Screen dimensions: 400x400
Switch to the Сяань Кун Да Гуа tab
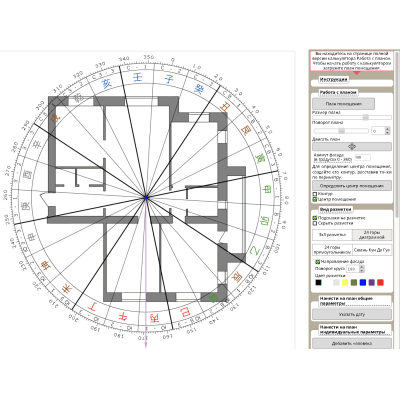372,250
